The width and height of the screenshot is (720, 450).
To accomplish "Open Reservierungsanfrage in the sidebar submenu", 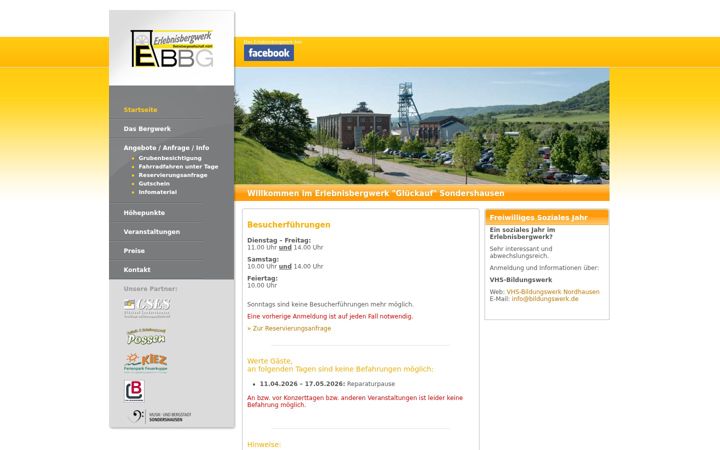I will [173, 175].
